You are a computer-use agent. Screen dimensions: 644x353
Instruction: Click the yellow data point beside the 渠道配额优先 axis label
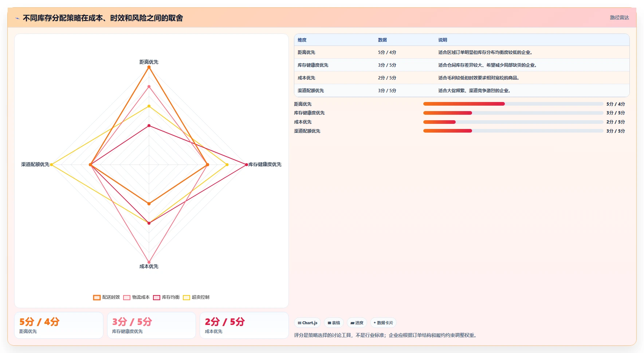click(x=51, y=165)
